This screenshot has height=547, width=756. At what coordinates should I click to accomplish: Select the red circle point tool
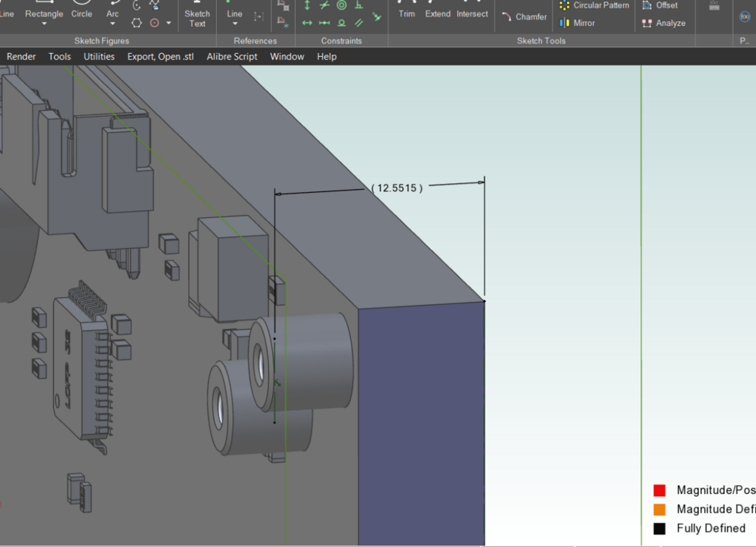[154, 23]
